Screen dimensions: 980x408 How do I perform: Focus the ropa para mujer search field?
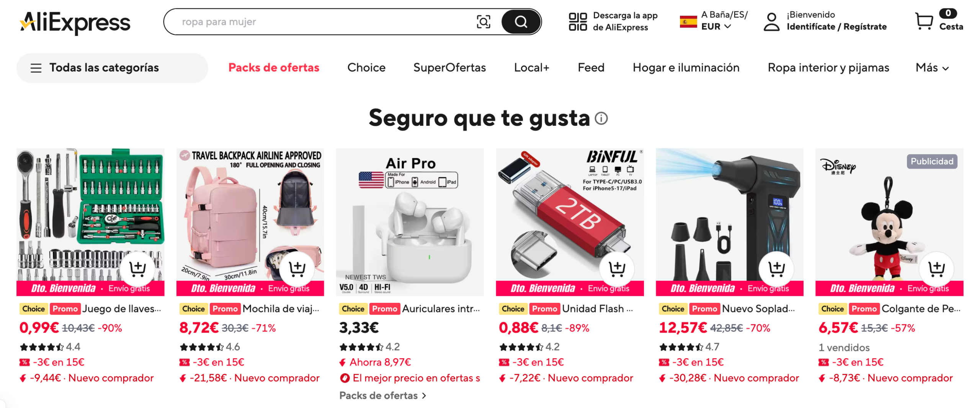click(322, 22)
